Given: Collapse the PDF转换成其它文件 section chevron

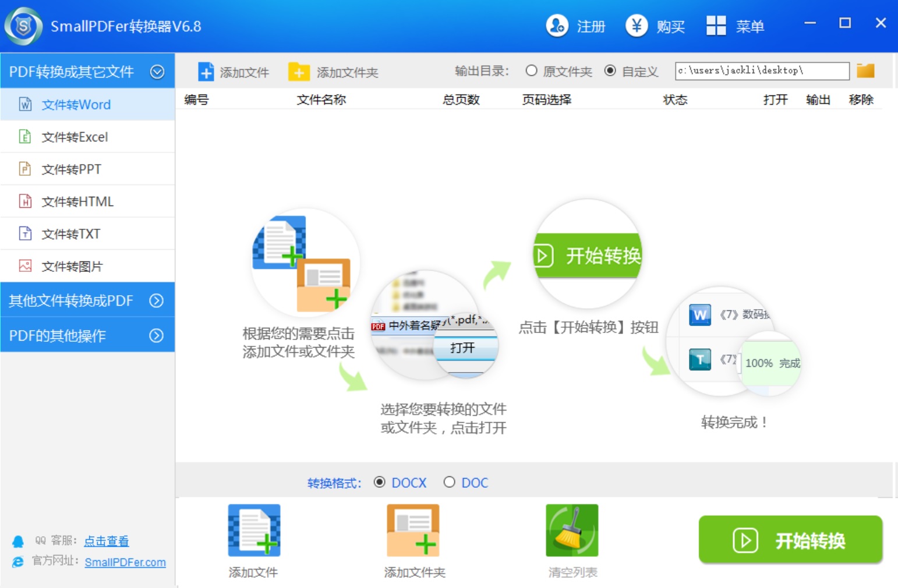Looking at the screenshot, I should point(157,72).
